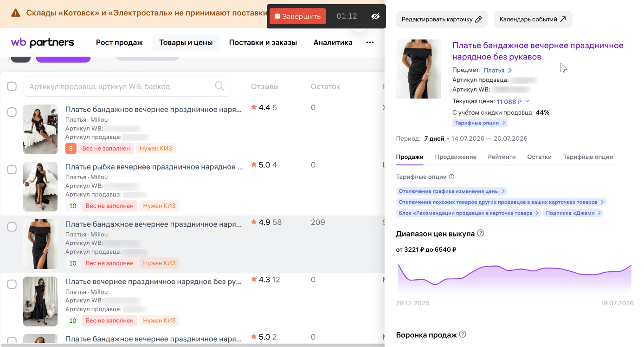Screen dimensions: 644x347
Task: Click the help icon beside Тарифные опции heading
Action: 452,177
